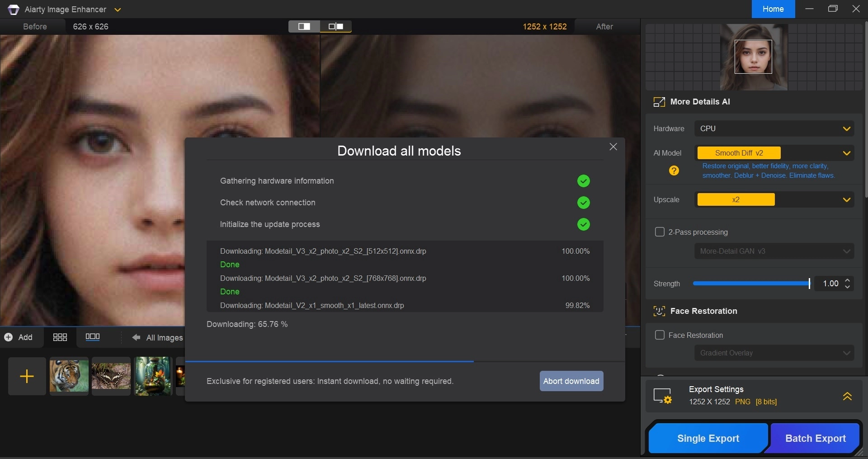
Task: Click the large plus add-image tile
Action: [x=27, y=376]
